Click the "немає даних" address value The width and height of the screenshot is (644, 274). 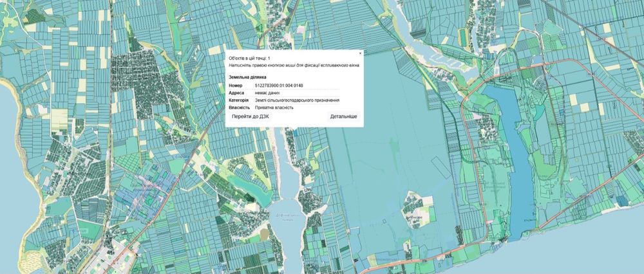click(267, 93)
